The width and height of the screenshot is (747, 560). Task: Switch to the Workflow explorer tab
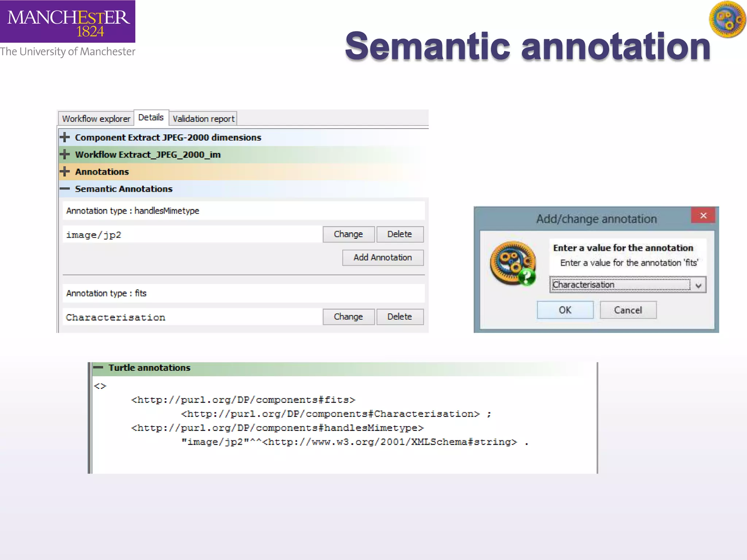pyautogui.click(x=96, y=119)
